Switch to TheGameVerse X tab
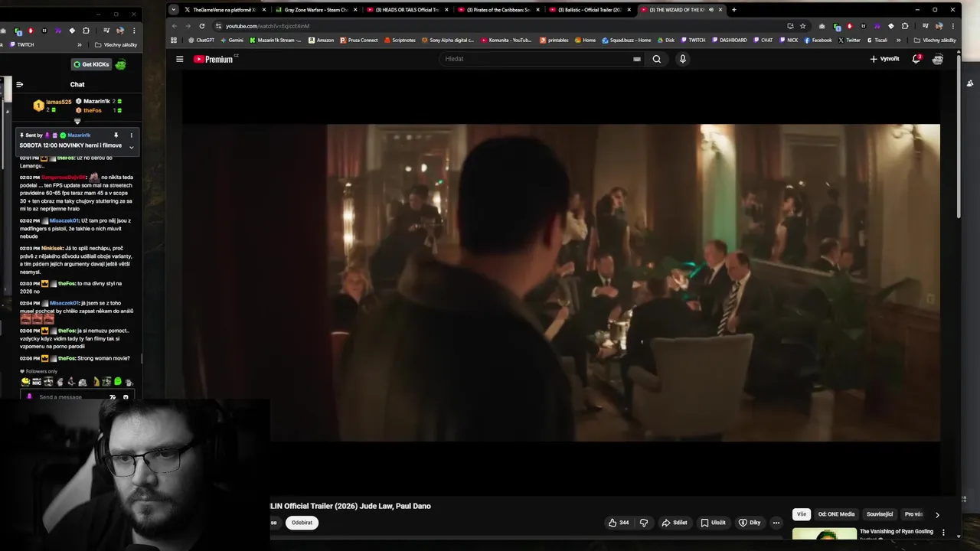This screenshot has width=980, height=551. (224, 10)
